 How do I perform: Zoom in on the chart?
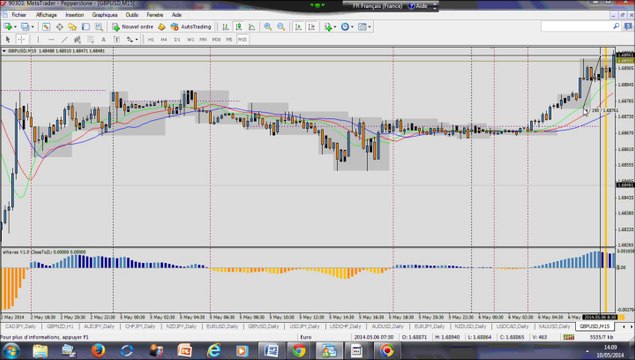click(268, 27)
